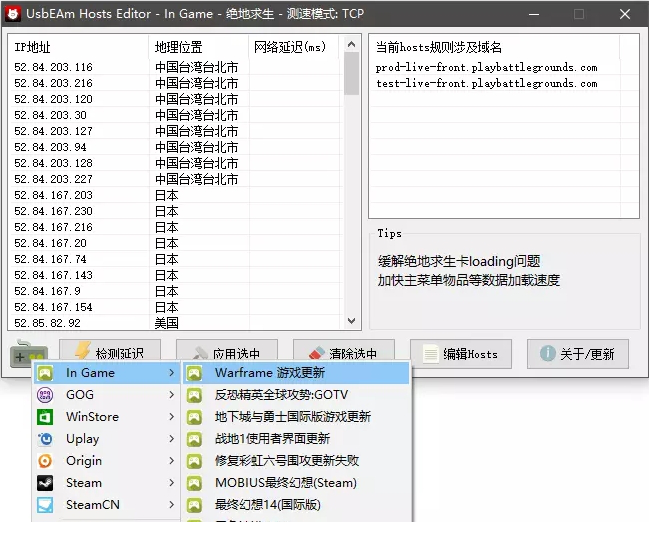Open the Origin menu entry

107,460
